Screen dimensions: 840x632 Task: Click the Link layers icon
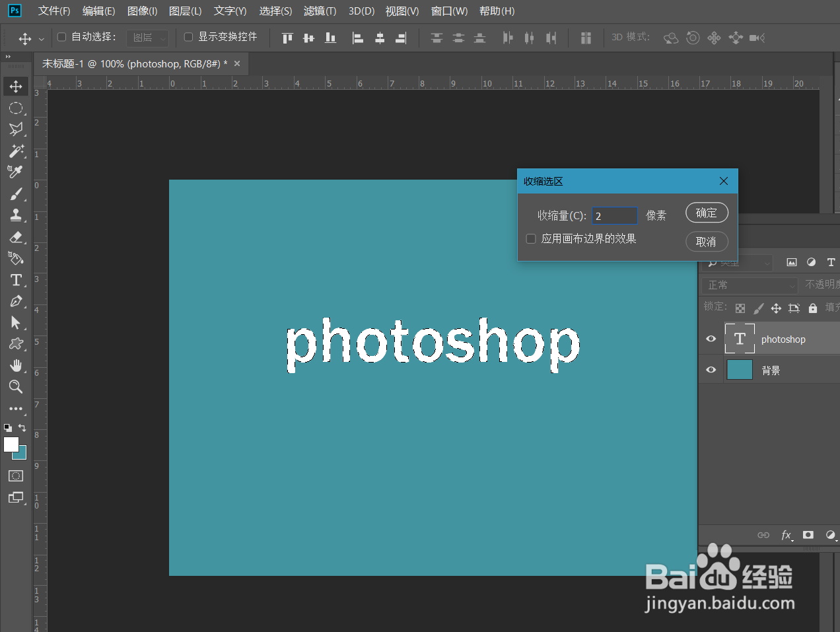[x=763, y=535]
